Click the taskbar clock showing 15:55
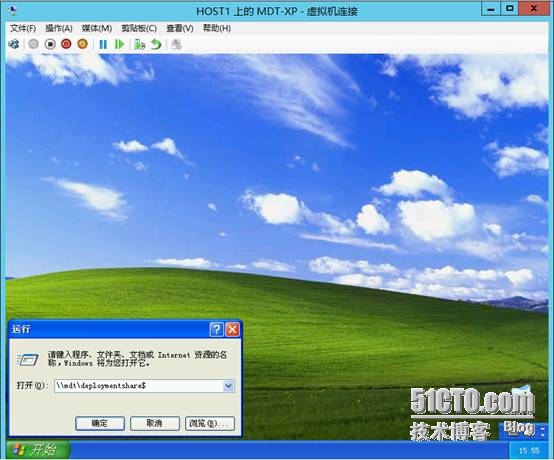The image size is (554, 460). 529,450
